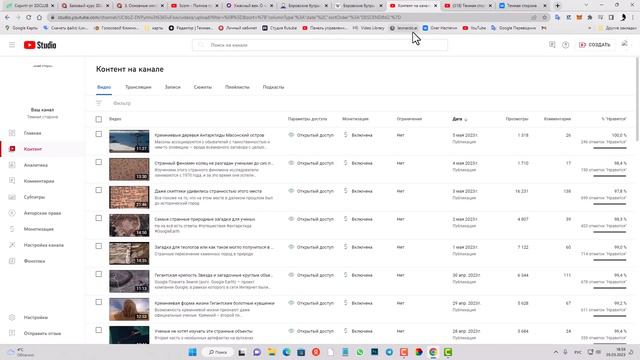Open the account avatar in top right

tap(624, 44)
